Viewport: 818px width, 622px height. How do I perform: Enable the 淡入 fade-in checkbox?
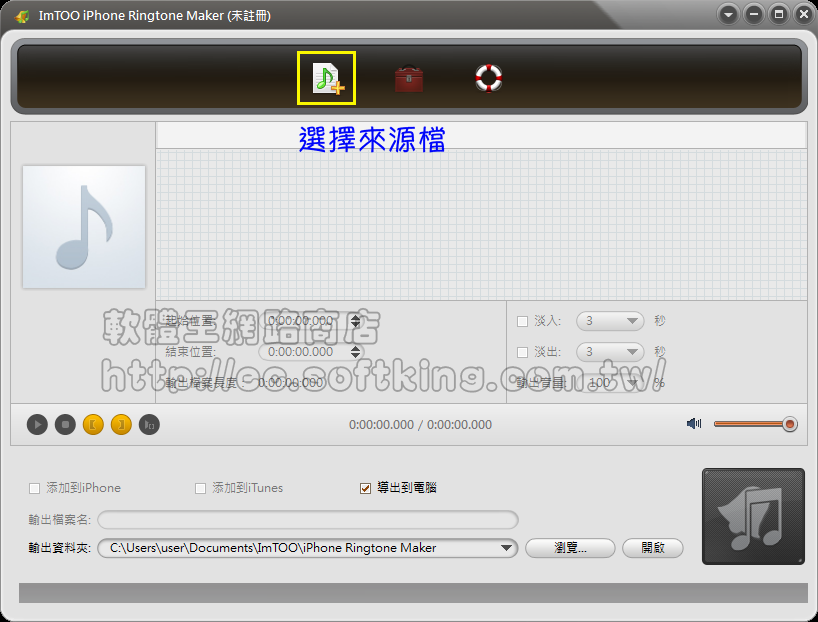click(522, 321)
